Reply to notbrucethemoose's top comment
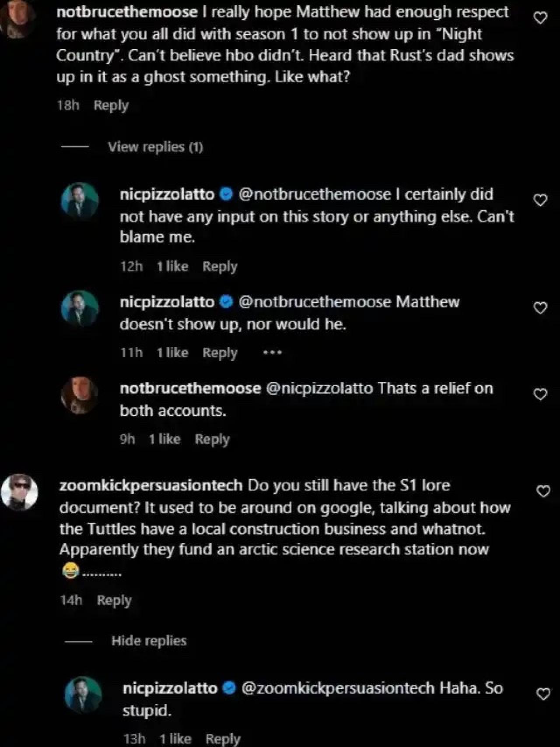This screenshot has width=560, height=747. pyautogui.click(x=111, y=105)
